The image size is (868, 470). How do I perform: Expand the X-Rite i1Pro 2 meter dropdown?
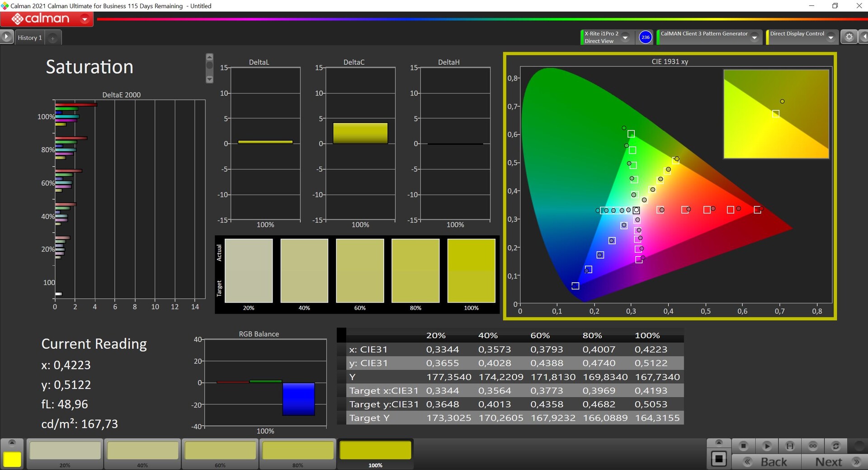click(x=625, y=38)
